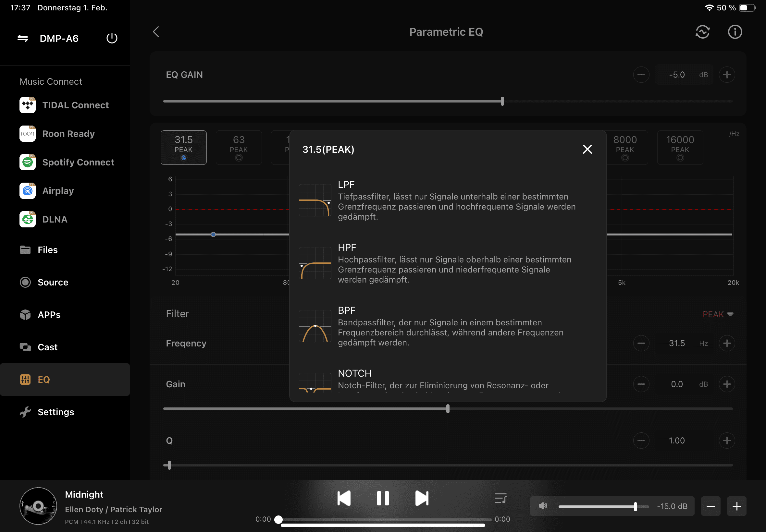
Task: Open Spotify Connect
Action: pos(67,162)
